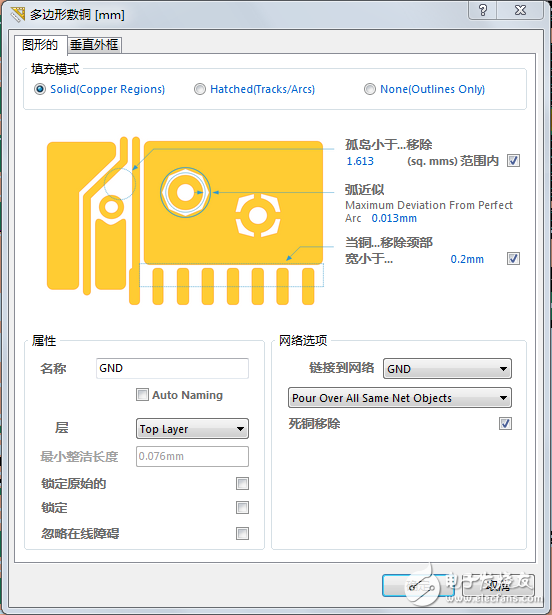Viewport: 552px width, 615px height.
Task: Click the thermal relief pad in preview
Action: pyautogui.click(x=258, y=215)
